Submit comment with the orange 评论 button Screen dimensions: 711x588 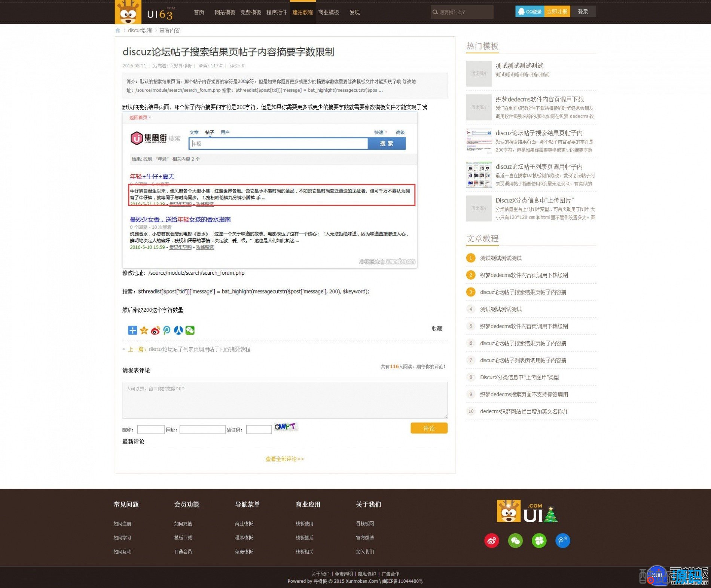pos(429,428)
